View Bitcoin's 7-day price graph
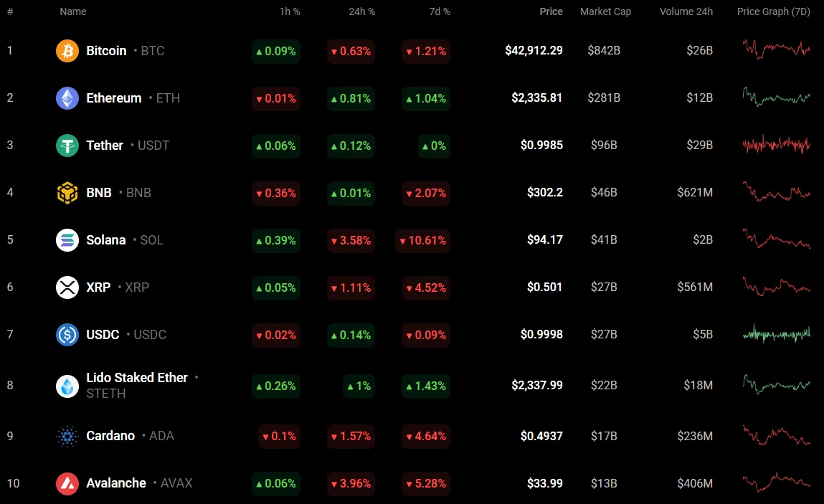Viewport: 824px width, 504px height. [x=777, y=49]
